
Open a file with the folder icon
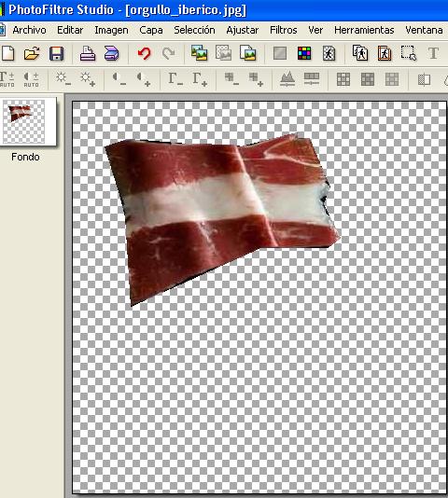[32, 53]
